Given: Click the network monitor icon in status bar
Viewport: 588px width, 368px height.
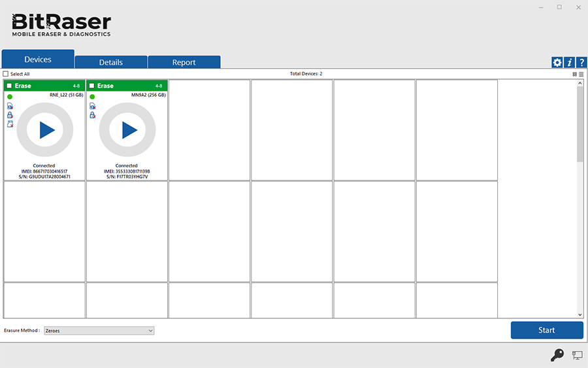Looking at the screenshot, I should [577, 355].
